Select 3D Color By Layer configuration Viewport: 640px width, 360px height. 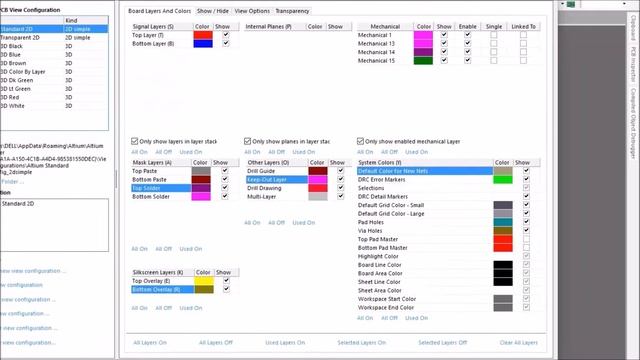[54, 72]
